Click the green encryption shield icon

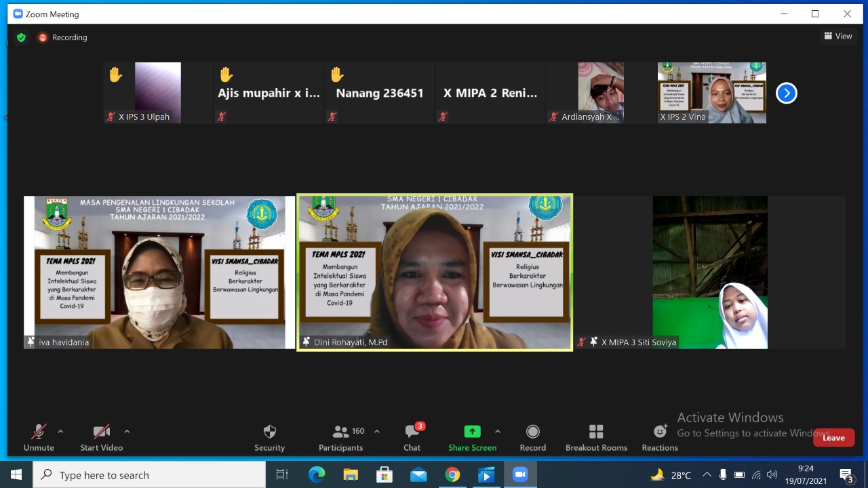point(21,37)
